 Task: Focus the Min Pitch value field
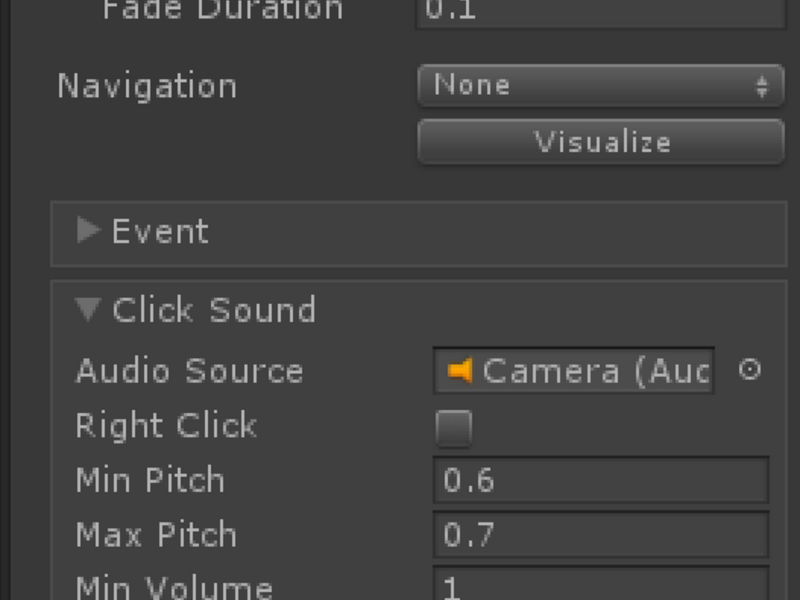click(x=601, y=480)
